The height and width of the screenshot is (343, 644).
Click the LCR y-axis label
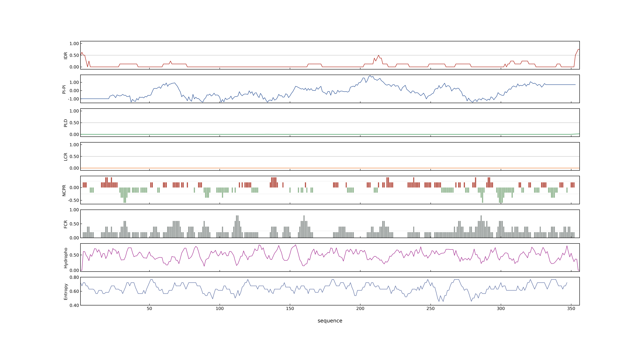pos(66,157)
